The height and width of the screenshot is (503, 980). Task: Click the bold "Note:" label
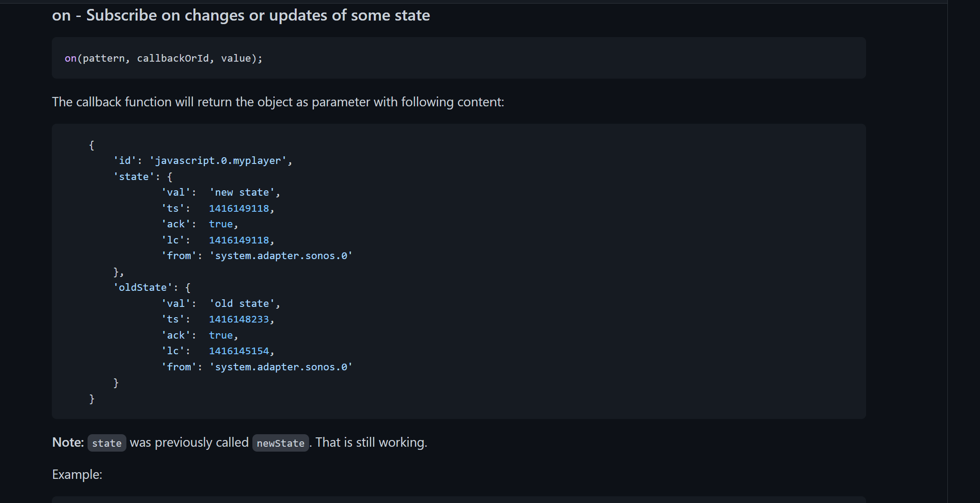tap(68, 442)
